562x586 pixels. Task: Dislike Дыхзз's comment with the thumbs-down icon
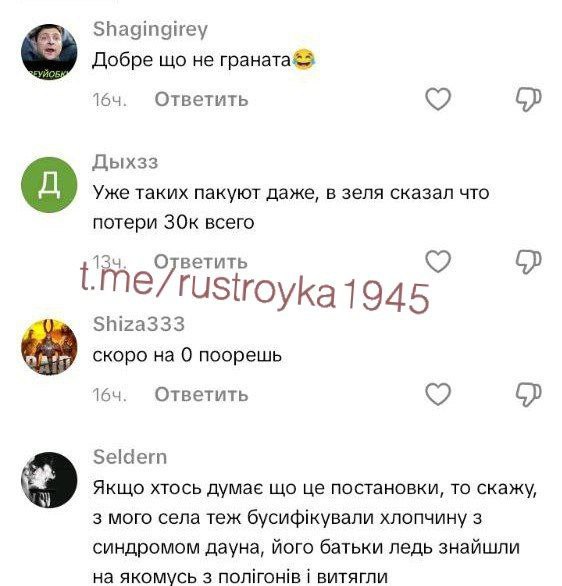click(529, 262)
